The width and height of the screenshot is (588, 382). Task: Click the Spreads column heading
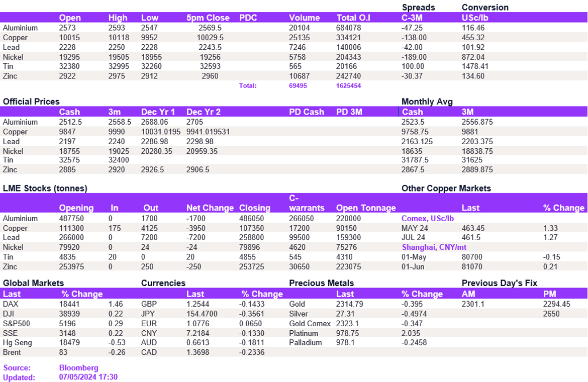coord(418,8)
